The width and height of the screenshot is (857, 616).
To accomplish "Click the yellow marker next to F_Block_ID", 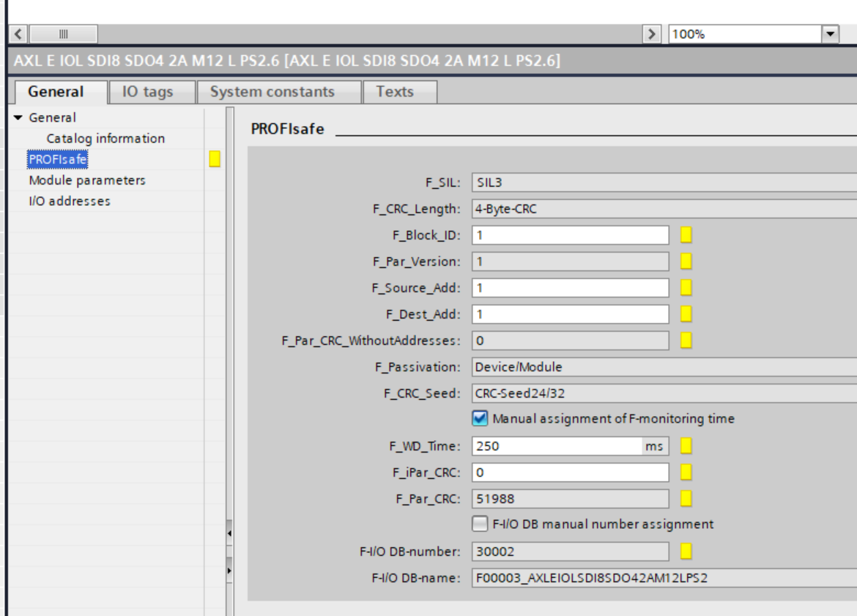I will (x=686, y=235).
